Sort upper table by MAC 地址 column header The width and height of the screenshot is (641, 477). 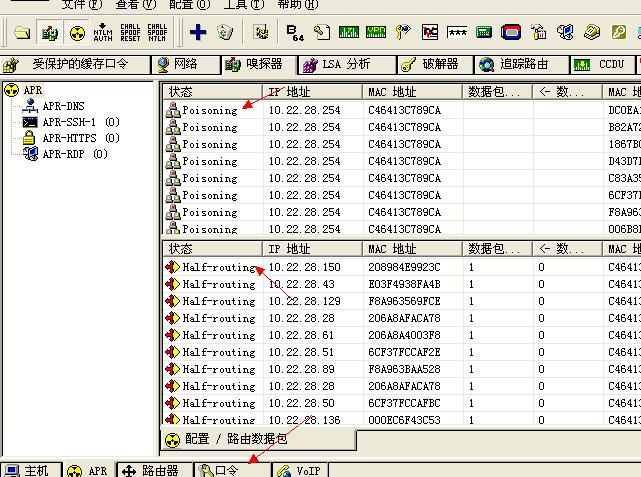click(x=412, y=92)
